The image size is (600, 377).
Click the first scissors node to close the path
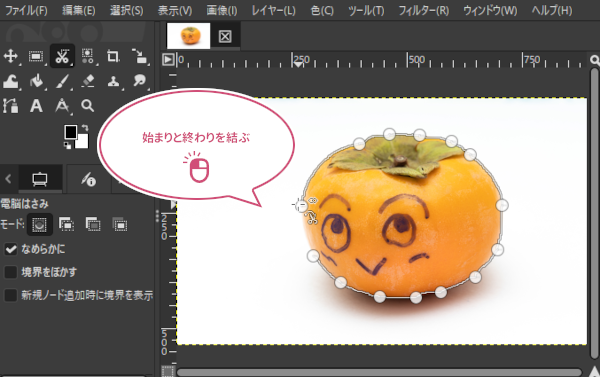[302, 206]
